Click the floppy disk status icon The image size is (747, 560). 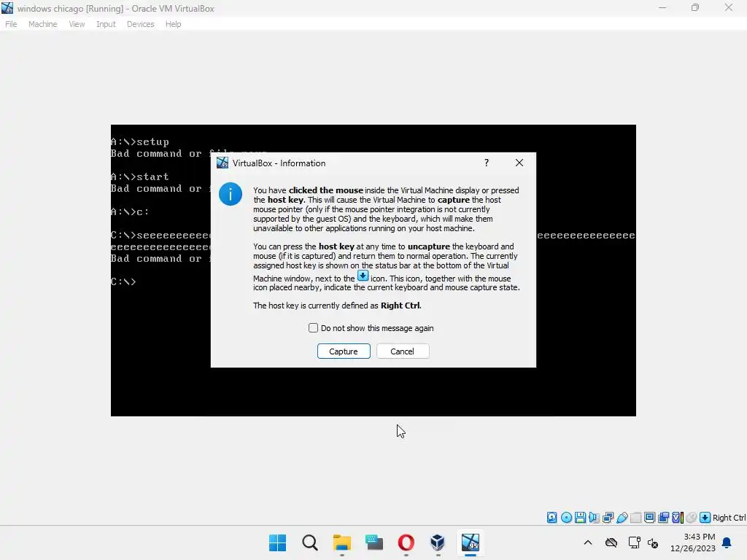point(580,518)
